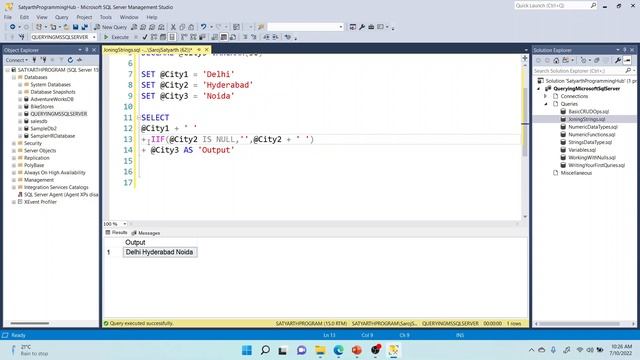
Task: Toggle Auto Hide pin on Solution Explorer panel
Action: point(624,50)
